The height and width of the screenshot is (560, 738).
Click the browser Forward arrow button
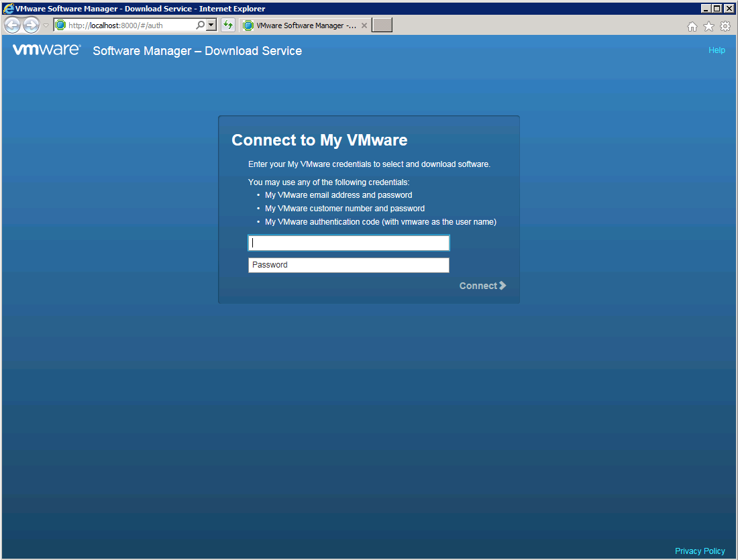(x=31, y=25)
